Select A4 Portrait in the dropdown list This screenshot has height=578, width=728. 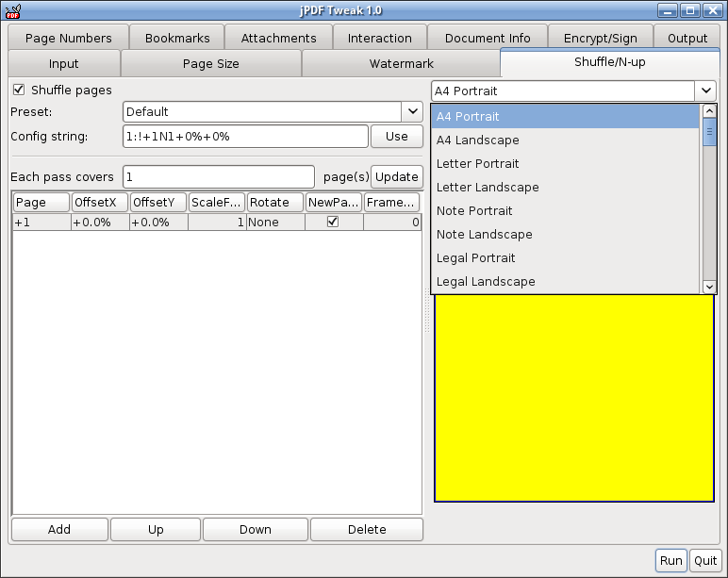point(565,117)
